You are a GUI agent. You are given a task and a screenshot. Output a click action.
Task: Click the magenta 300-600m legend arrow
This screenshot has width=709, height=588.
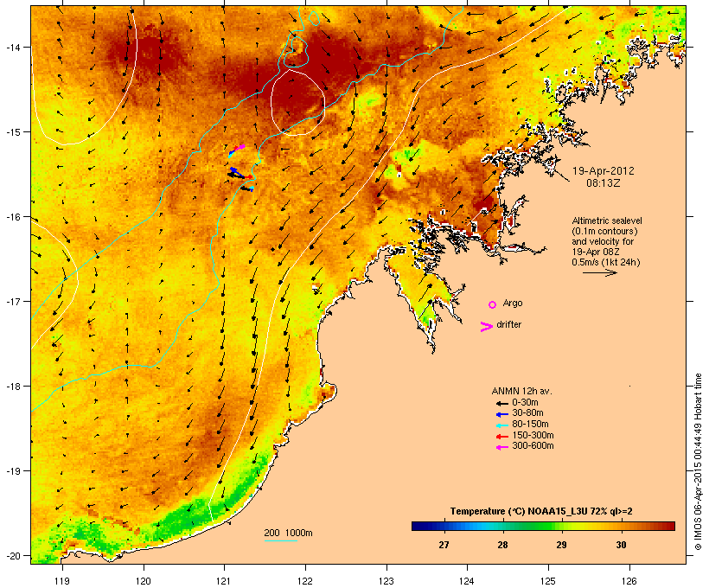click(x=502, y=447)
